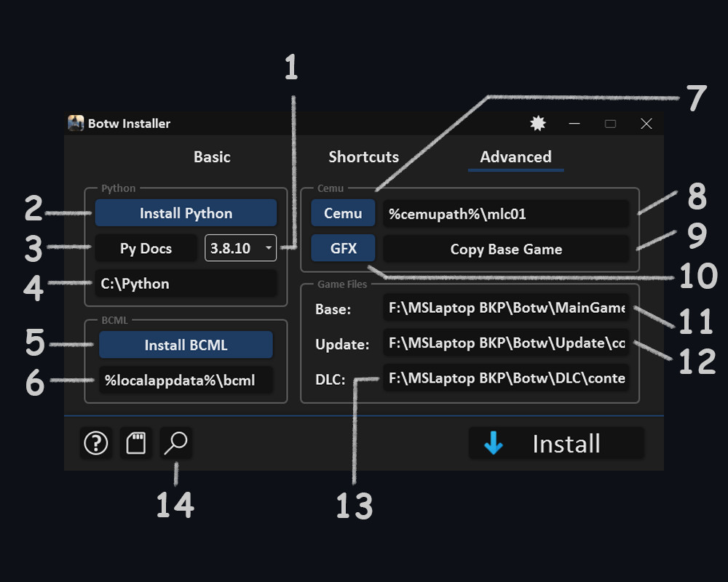Open the Python version 3.8.10 dropdown
The image size is (728, 582).
[240, 248]
